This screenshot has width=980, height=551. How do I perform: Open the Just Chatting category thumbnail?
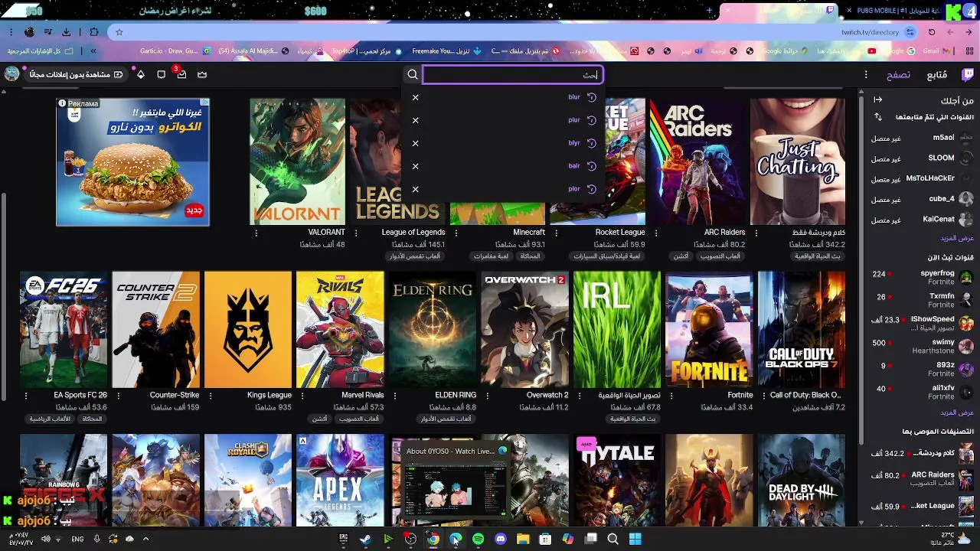pyautogui.click(x=798, y=161)
